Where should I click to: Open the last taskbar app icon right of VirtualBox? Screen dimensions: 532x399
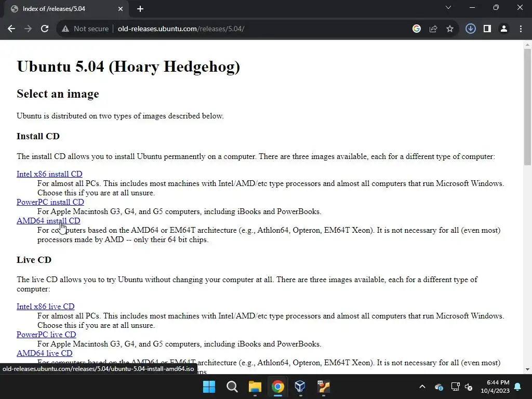pos(323,387)
